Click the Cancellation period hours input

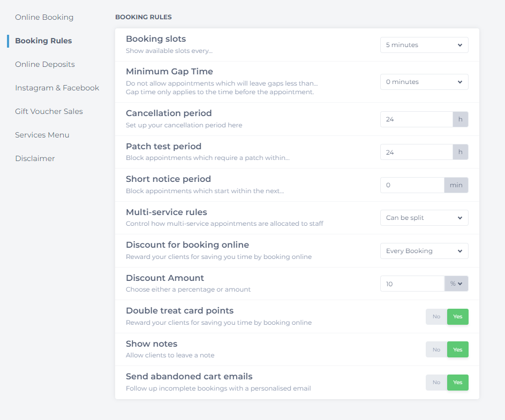click(x=416, y=119)
